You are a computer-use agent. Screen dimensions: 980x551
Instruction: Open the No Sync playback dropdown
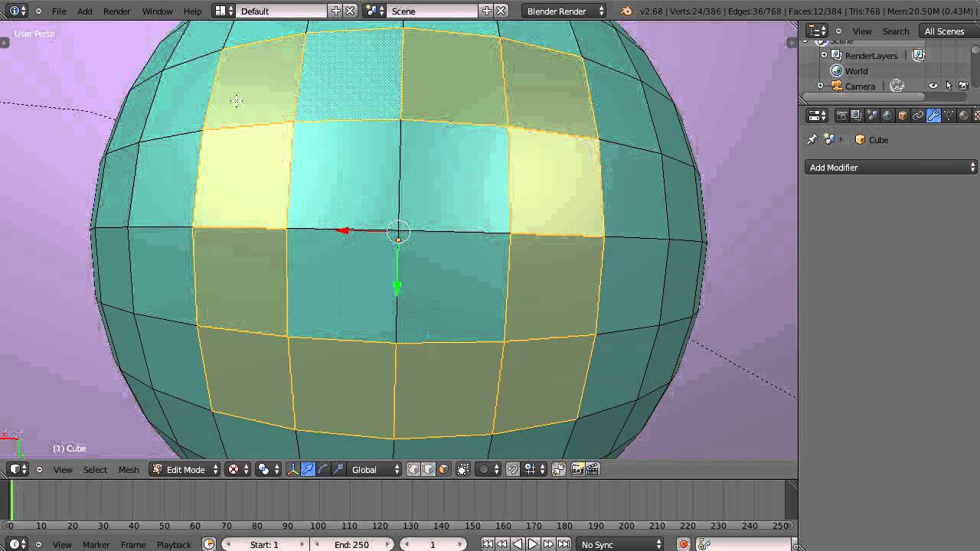[620, 544]
